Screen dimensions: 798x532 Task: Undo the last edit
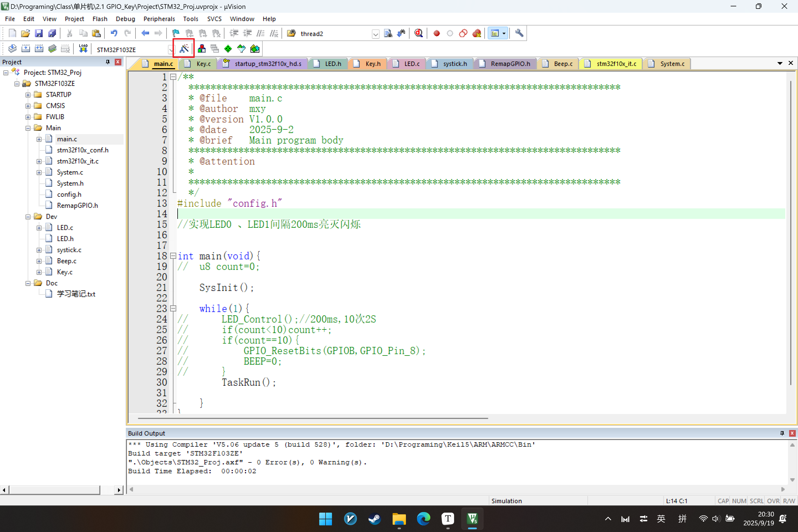pyautogui.click(x=114, y=33)
